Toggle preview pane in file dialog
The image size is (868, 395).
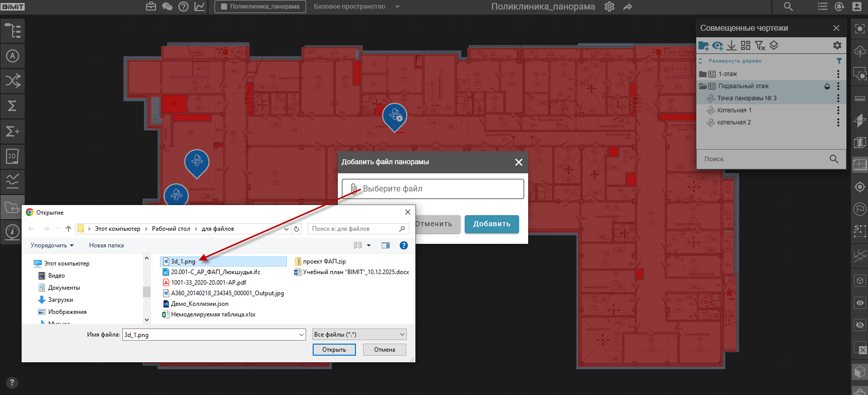tap(386, 245)
